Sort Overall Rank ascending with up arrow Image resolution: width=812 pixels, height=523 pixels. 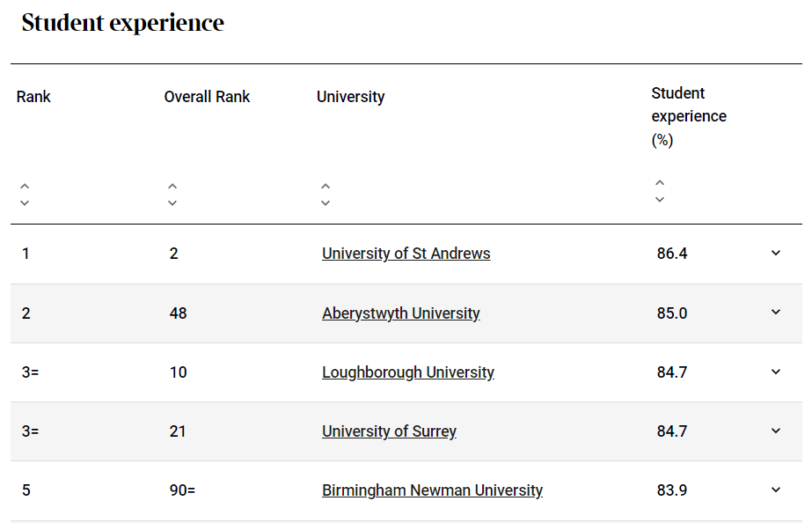(172, 186)
